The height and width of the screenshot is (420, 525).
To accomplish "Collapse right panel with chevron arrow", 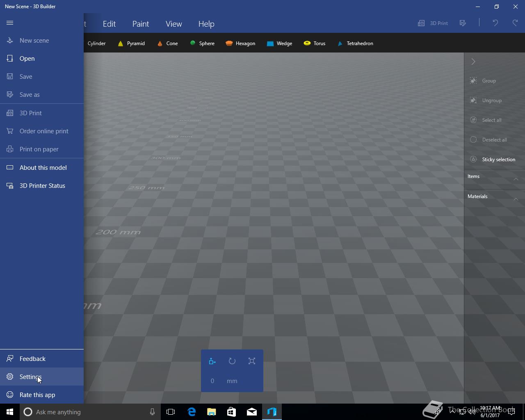I will 473,62.
